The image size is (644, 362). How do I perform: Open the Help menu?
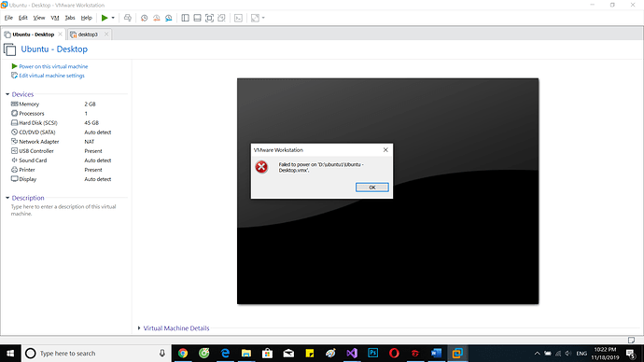point(86,18)
